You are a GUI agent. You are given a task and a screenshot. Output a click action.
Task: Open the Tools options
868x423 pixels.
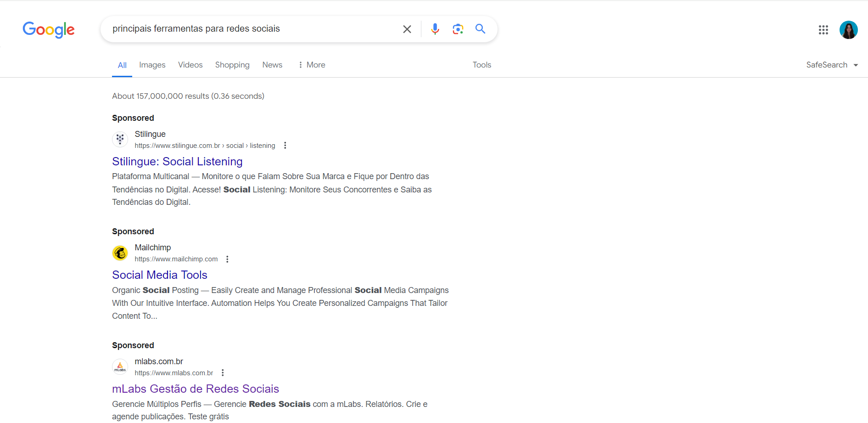pyautogui.click(x=482, y=65)
